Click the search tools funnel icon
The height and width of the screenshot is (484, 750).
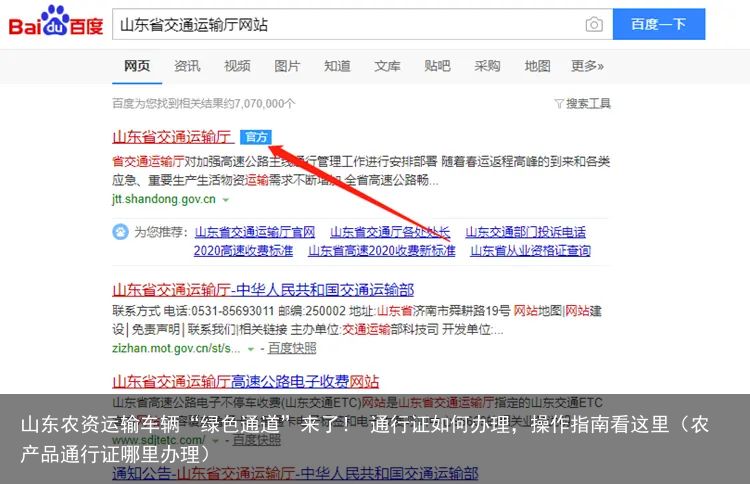pos(559,104)
